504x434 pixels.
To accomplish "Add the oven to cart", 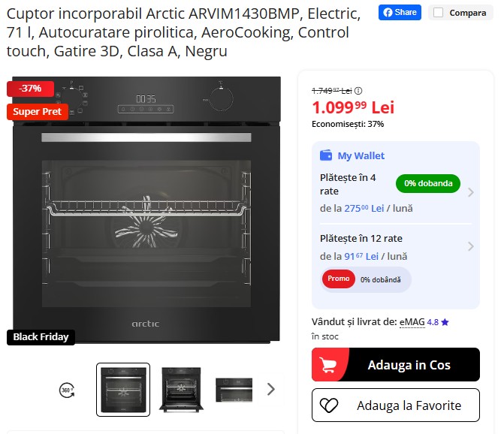I will pyautogui.click(x=396, y=365).
